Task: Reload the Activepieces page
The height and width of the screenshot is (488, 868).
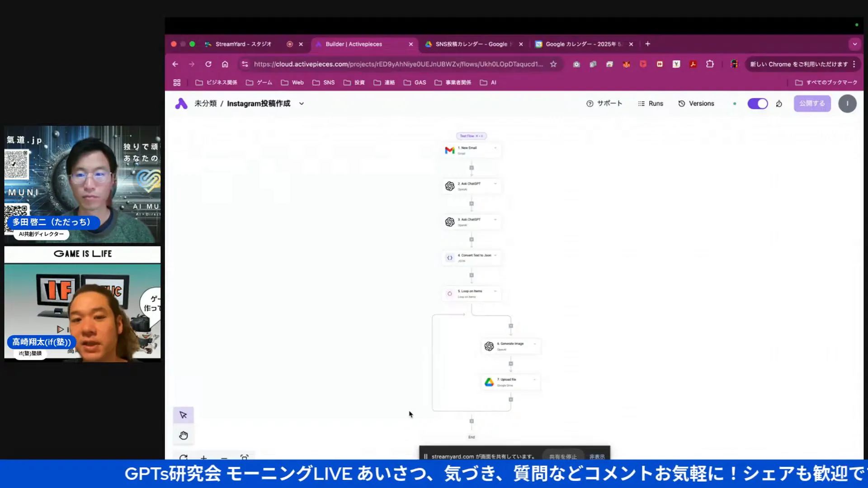Action: coord(208,64)
